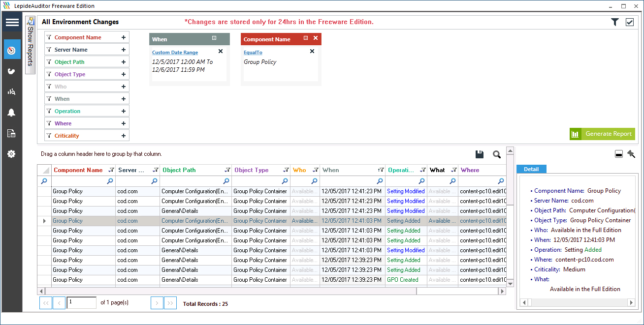This screenshot has width=644, height=325.
Task: Add Object Type filter with plus
Action: 124,74
